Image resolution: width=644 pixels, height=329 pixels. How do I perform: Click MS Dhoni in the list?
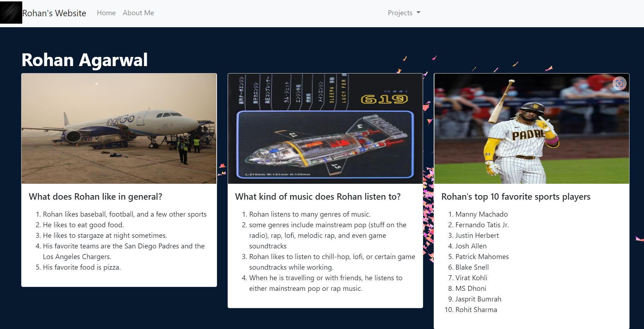471,288
